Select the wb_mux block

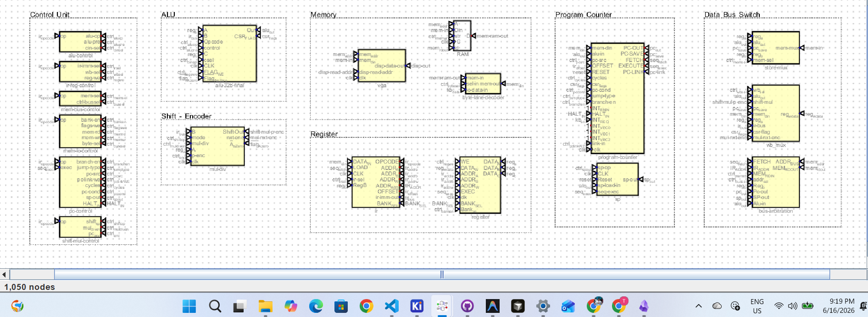coord(776,113)
